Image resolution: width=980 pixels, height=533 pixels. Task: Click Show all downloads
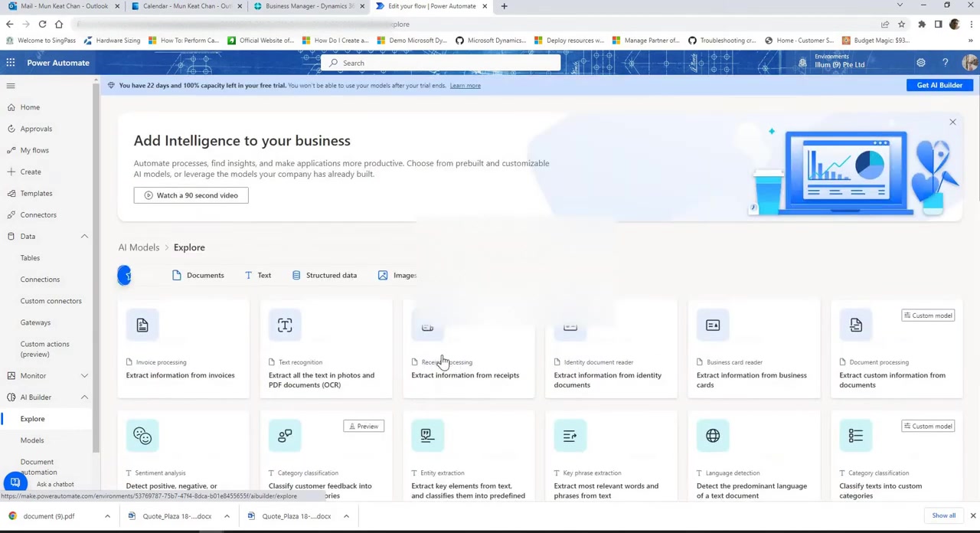point(943,515)
